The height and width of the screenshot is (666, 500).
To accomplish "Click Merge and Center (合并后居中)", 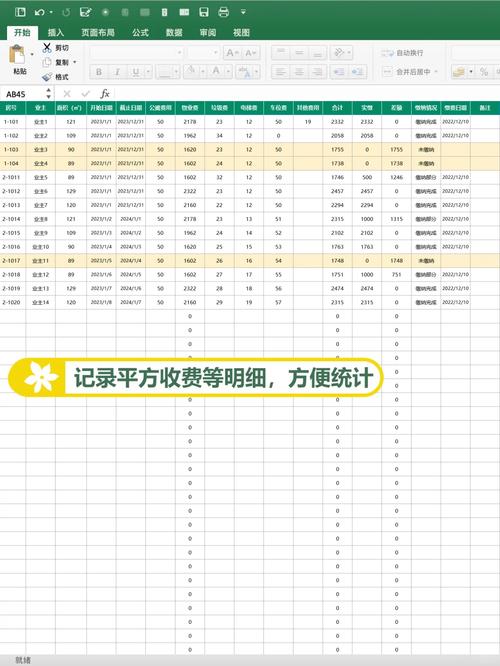I will pos(407,72).
